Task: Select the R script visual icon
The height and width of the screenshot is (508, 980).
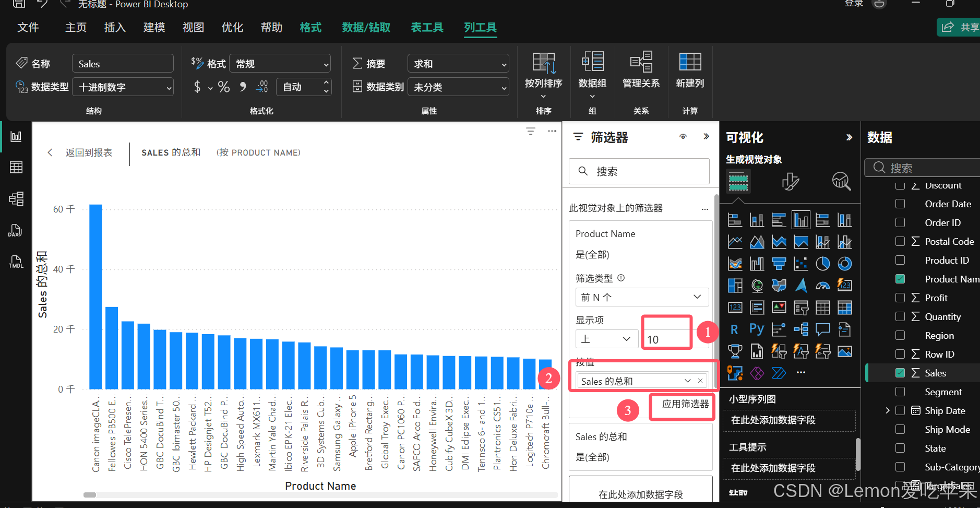Action: (x=734, y=329)
